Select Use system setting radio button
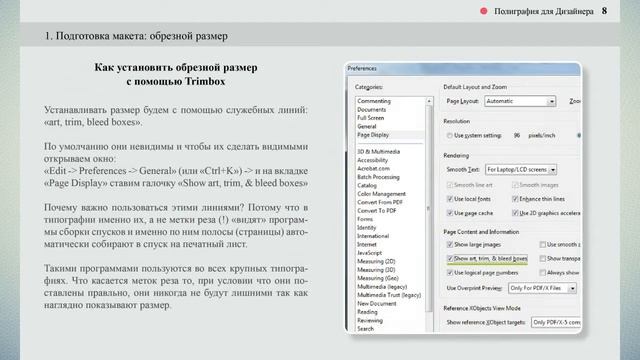This screenshot has height=360, width=640. (x=449, y=136)
